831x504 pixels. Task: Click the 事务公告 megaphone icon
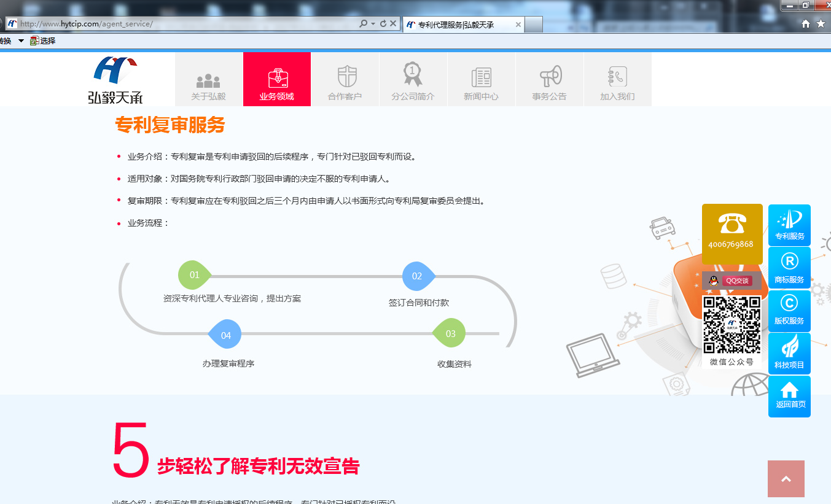(549, 80)
